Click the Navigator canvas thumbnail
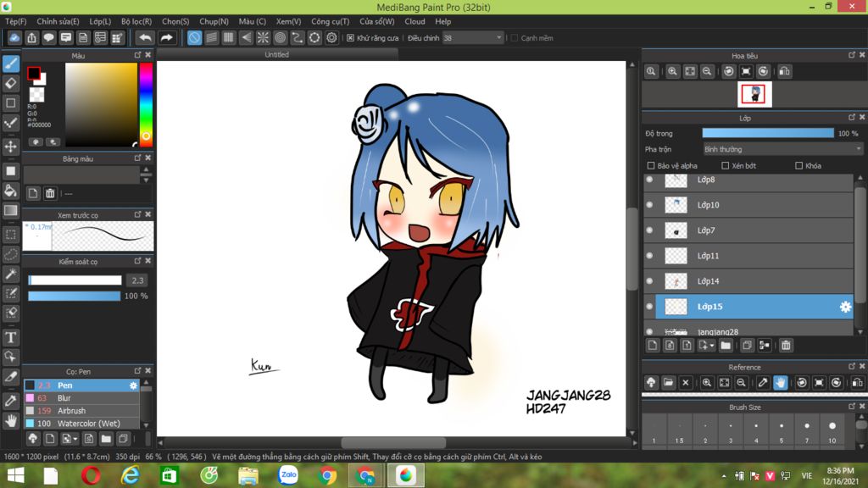 (754, 95)
